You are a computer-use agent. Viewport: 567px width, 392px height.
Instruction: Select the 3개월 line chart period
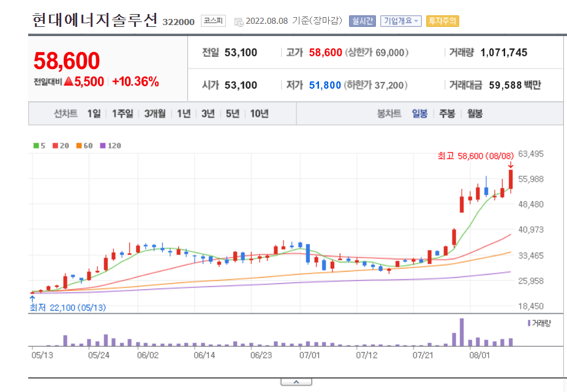click(x=155, y=114)
